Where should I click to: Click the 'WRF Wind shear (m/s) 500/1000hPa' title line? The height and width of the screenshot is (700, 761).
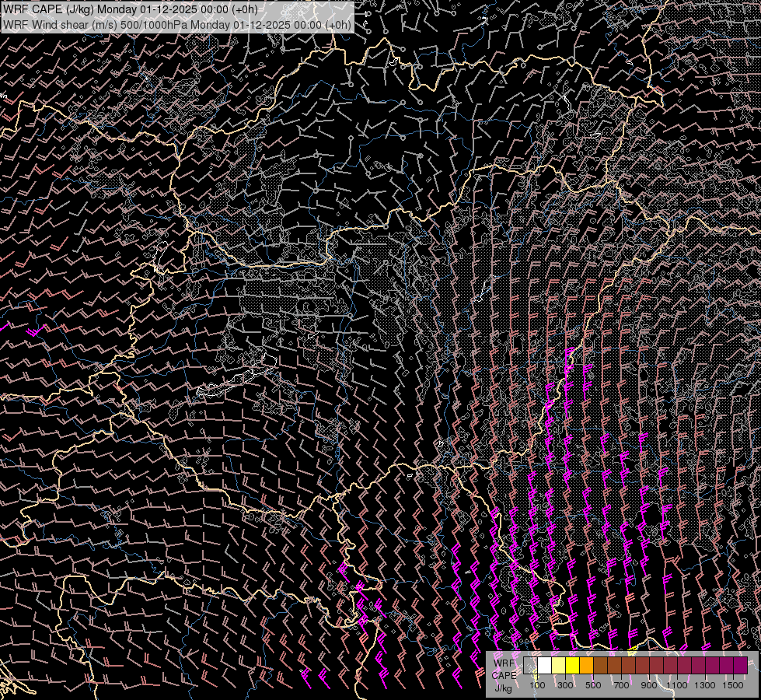(176, 24)
